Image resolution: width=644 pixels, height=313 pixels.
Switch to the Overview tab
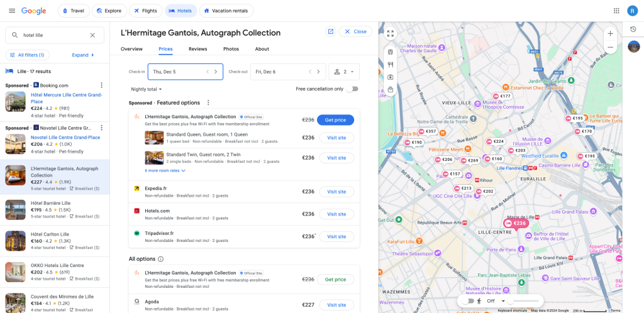pyautogui.click(x=131, y=49)
